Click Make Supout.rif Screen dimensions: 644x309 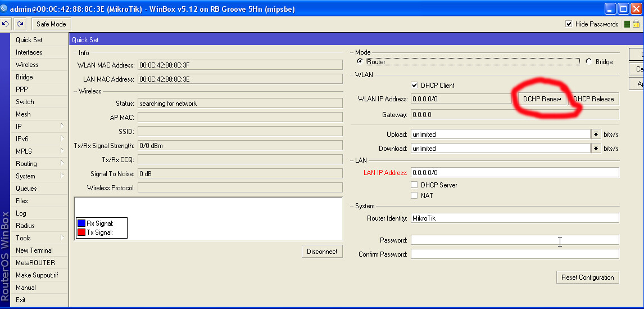click(x=39, y=275)
